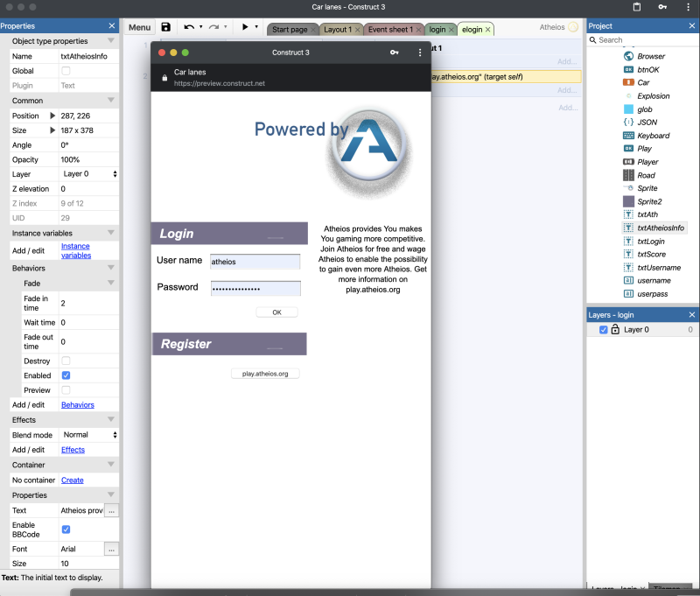Enable the Fade Destroy checkbox
Viewport: 700px width, 596px height.
(66, 361)
